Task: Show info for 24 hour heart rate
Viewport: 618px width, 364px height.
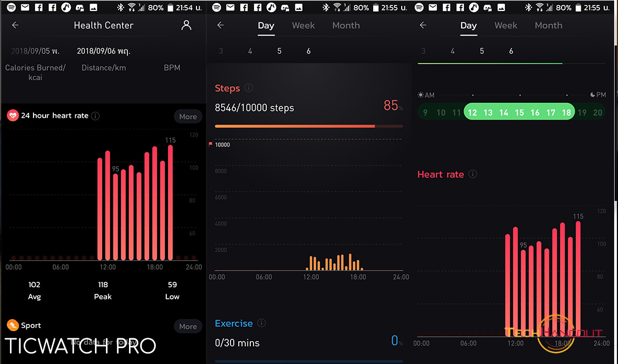Action: click(x=95, y=116)
